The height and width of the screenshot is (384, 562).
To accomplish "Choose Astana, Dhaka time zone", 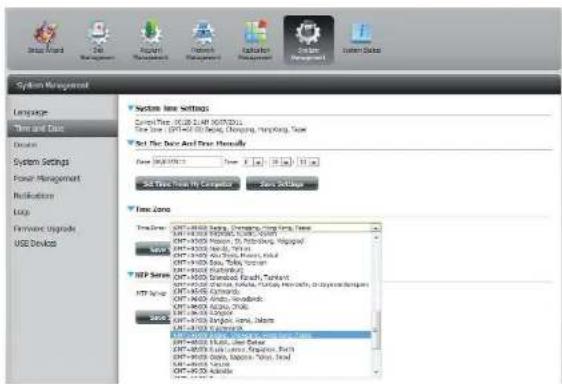I will pos(271,306).
